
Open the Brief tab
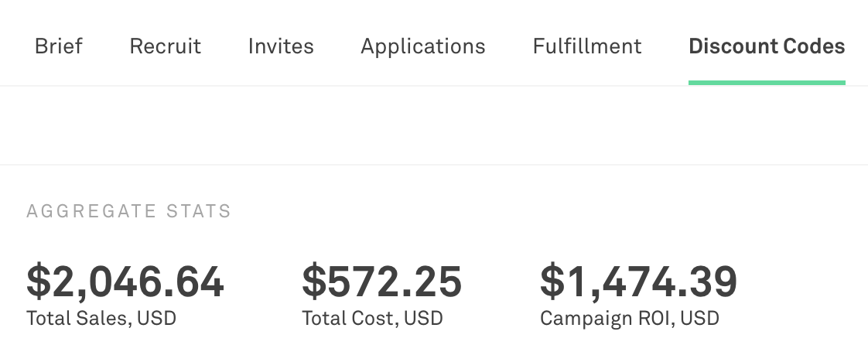(x=59, y=46)
